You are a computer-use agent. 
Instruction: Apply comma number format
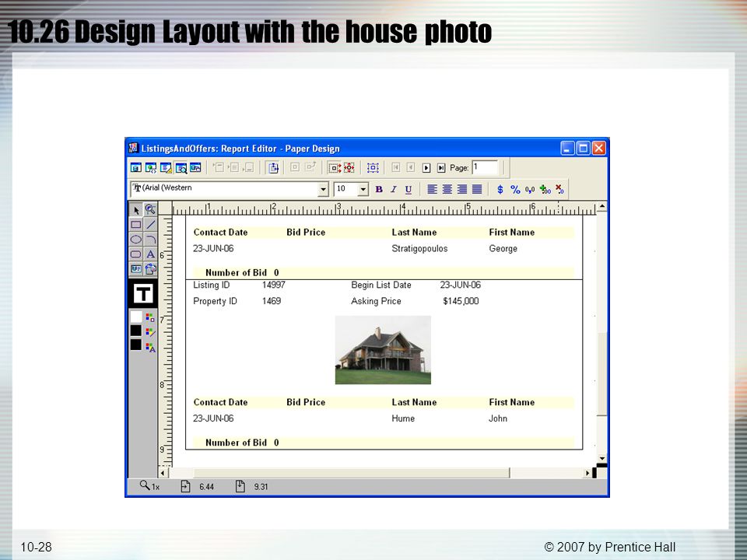(530, 189)
